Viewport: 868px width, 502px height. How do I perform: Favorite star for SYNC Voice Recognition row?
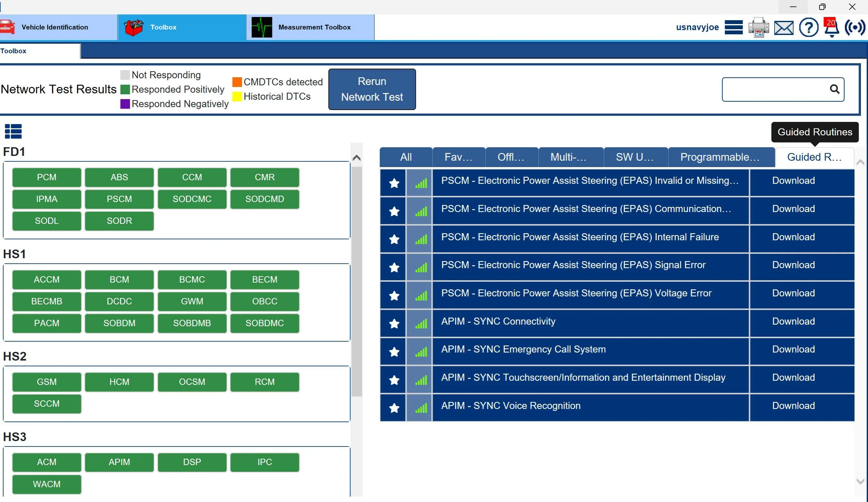click(394, 408)
